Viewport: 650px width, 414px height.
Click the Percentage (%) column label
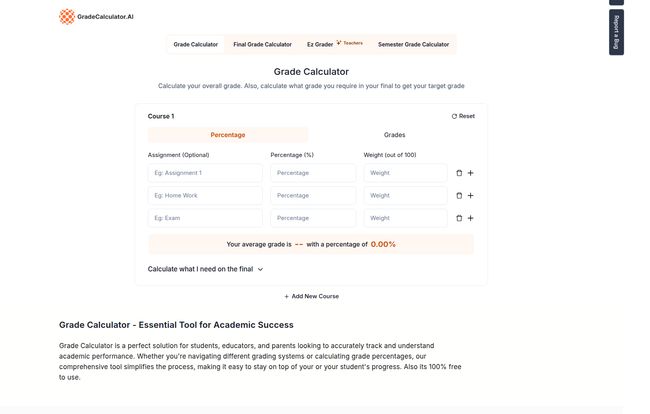[292, 155]
